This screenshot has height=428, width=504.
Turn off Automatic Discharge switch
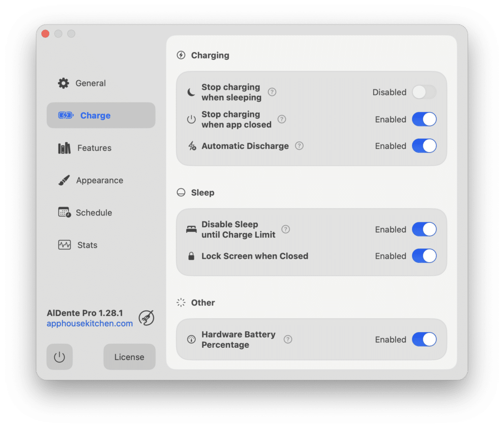424,146
